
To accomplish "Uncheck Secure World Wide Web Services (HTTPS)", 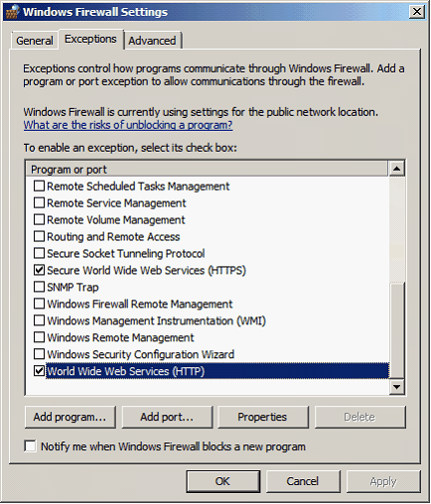I will pyautogui.click(x=39, y=270).
